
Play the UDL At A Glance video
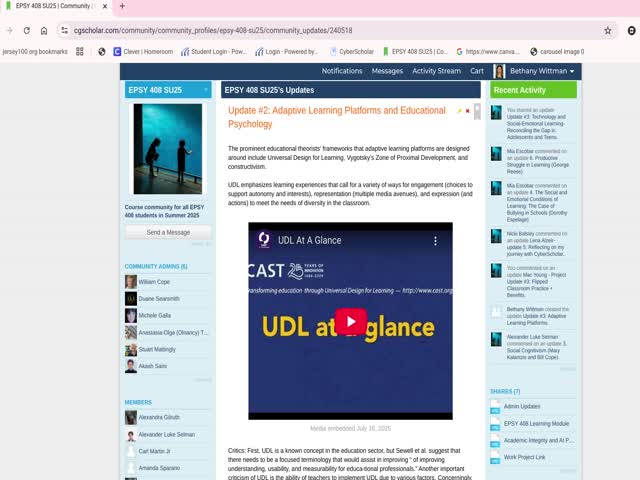click(x=350, y=321)
